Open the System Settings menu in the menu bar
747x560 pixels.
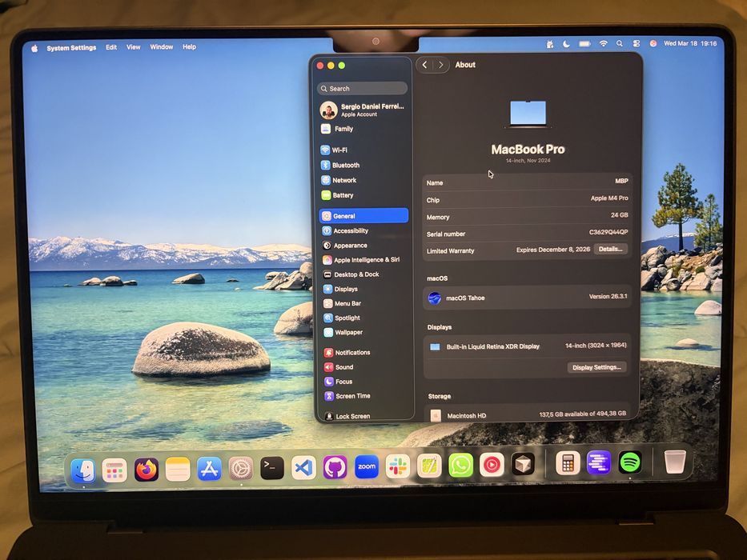click(x=71, y=48)
